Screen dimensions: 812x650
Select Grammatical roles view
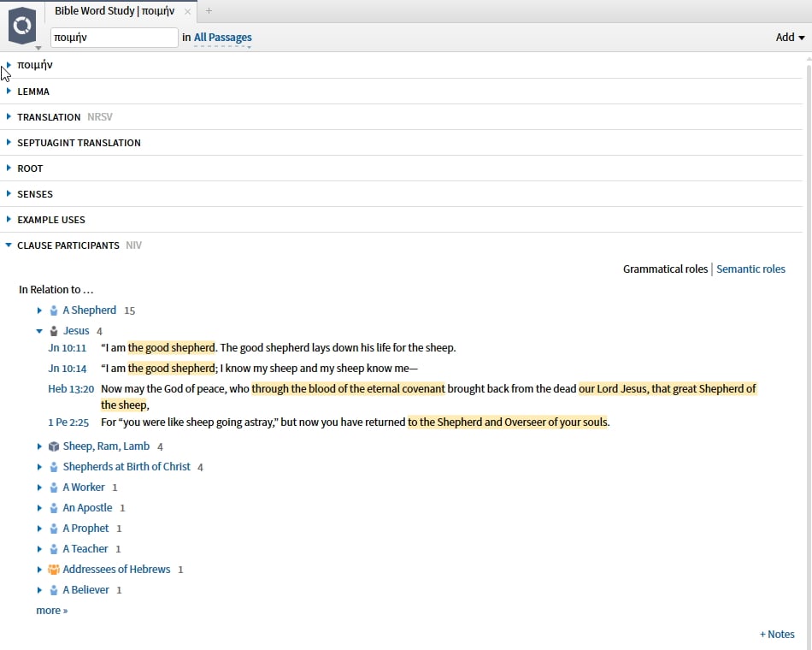coord(665,269)
